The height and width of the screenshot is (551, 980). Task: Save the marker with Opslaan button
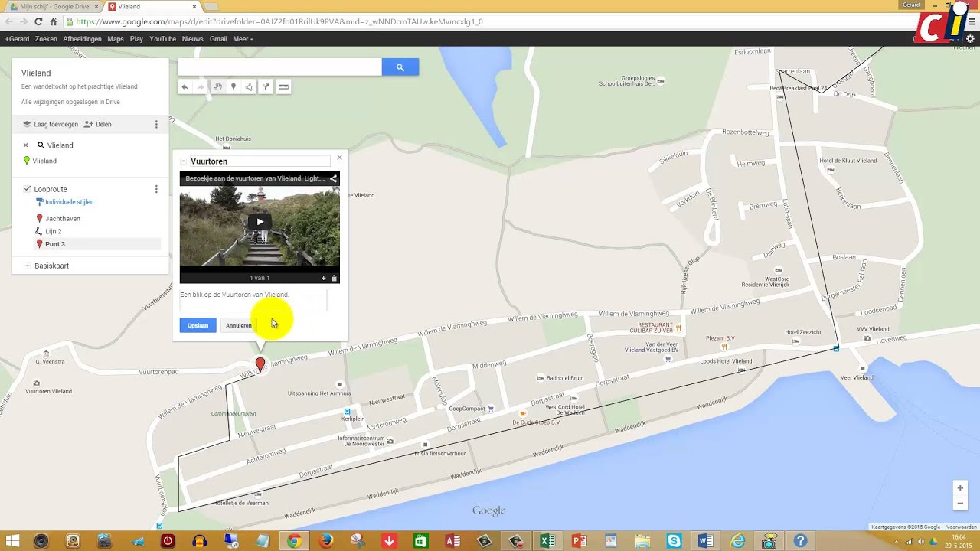pos(198,325)
